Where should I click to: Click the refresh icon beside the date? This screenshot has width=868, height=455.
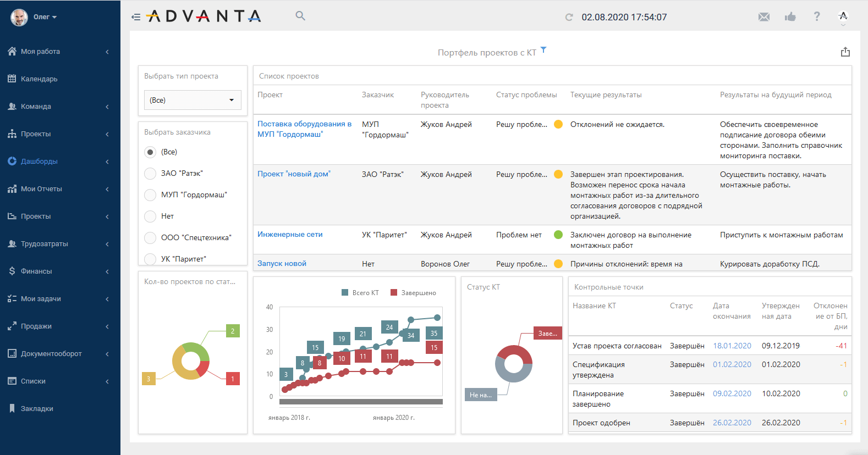pyautogui.click(x=569, y=17)
